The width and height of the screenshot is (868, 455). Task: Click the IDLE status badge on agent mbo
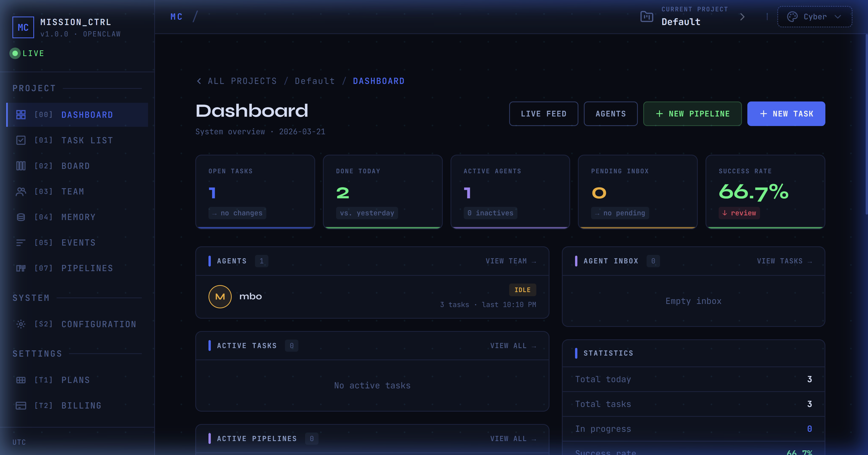[522, 290]
